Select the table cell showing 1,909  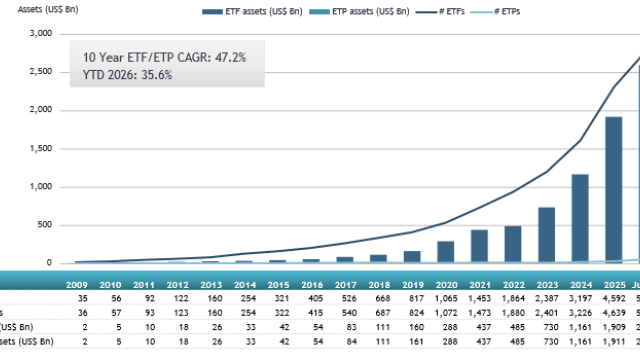[614, 327]
